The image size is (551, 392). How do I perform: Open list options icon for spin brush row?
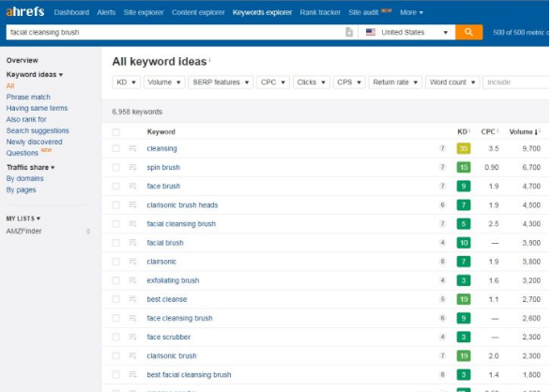pyautogui.click(x=132, y=168)
